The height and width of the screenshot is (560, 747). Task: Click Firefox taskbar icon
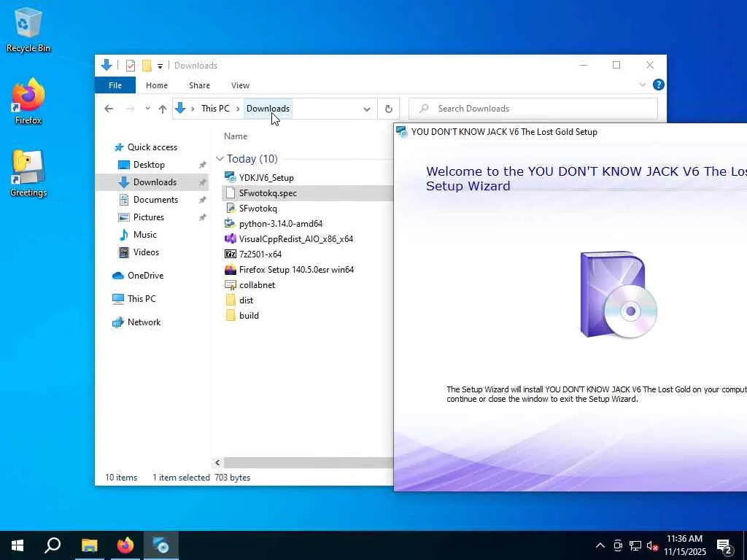(x=125, y=545)
